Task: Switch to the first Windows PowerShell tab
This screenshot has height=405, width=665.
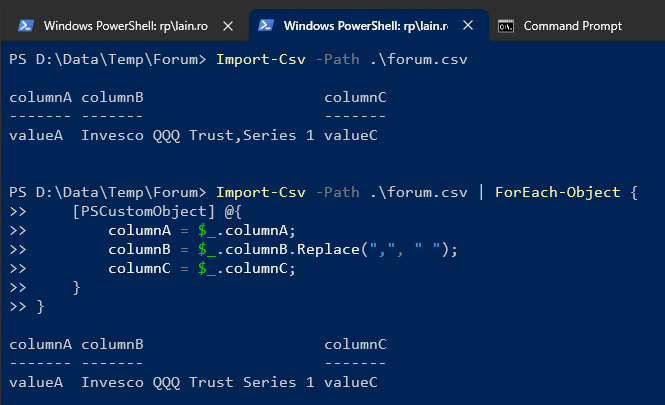Action: (x=126, y=26)
